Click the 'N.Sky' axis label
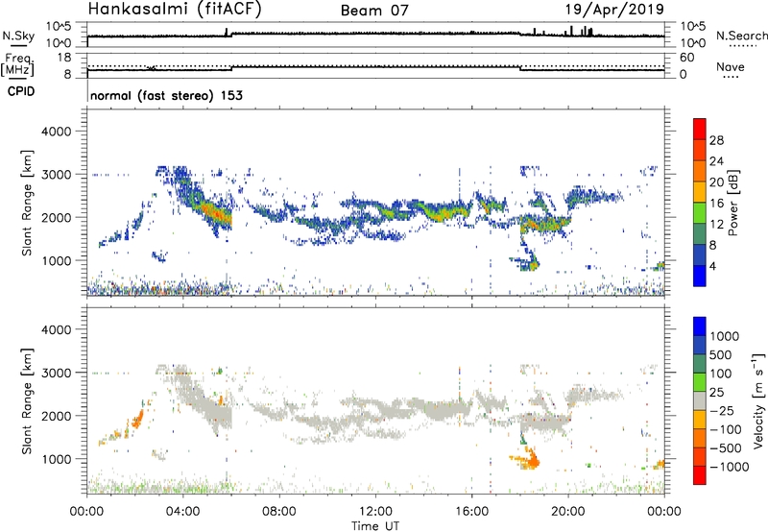Screen dimensions: 768x532 18,36
